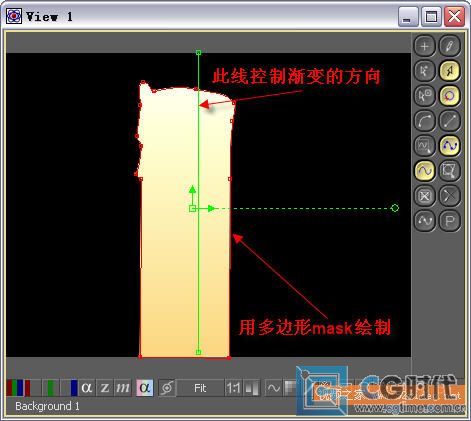Click the Linear straight segment icon
Viewport: 471px width, 421px height.
[449, 121]
